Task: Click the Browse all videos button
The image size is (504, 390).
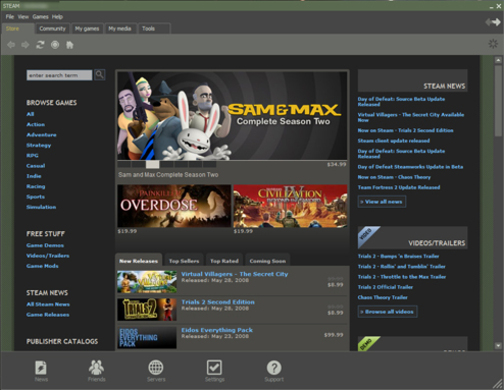Action: [x=387, y=312]
